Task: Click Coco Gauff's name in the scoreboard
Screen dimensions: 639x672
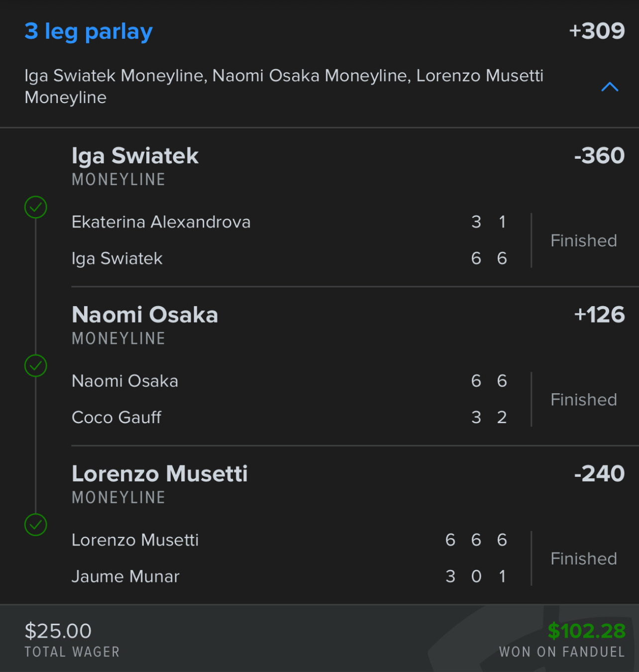Action: coord(116,417)
